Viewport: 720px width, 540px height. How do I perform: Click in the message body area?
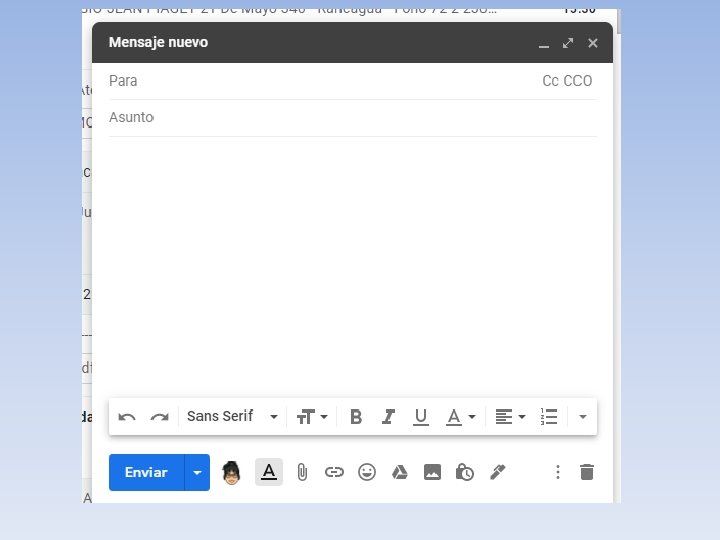point(353,266)
